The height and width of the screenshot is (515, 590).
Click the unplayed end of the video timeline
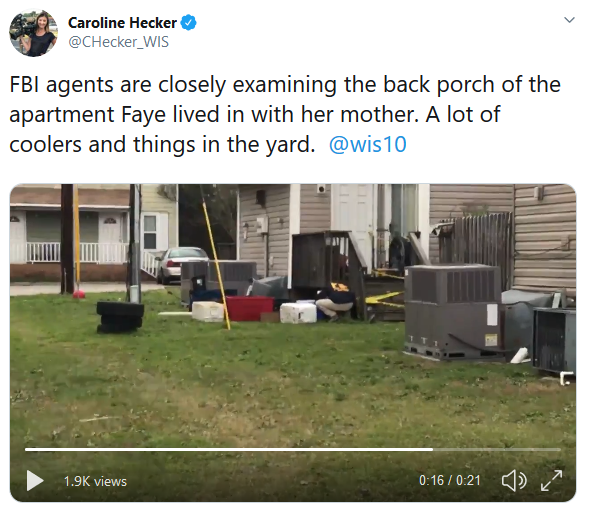pos(497,449)
